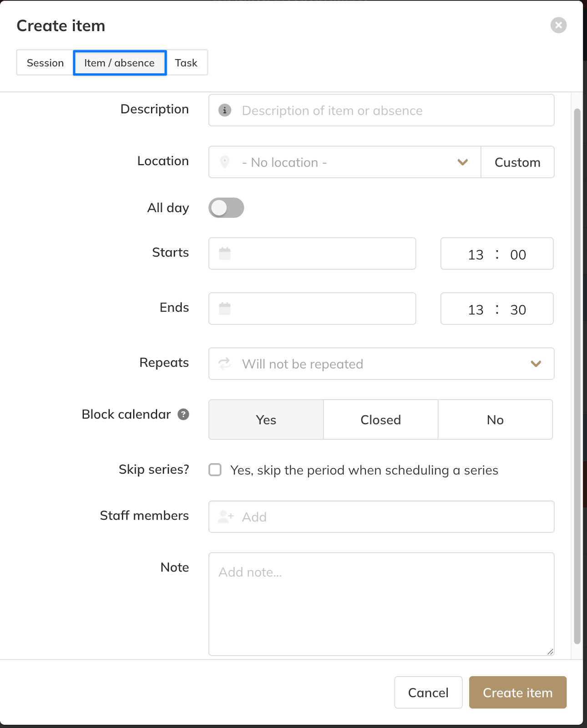The height and width of the screenshot is (728, 587).
Task: Click the info icon in Description field
Action: (x=225, y=111)
